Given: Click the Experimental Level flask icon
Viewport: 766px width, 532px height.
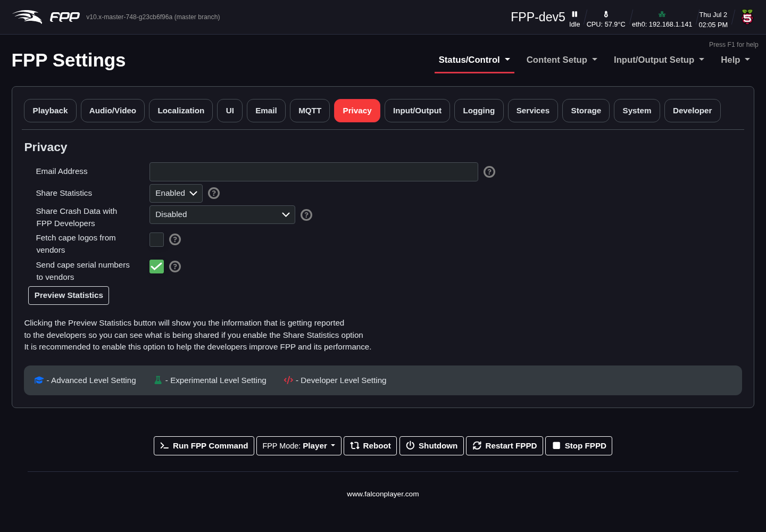Looking at the screenshot, I should (158, 380).
